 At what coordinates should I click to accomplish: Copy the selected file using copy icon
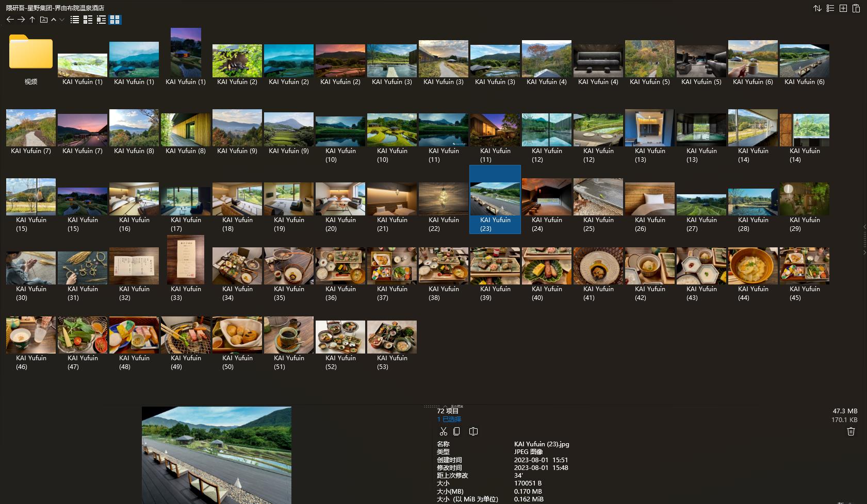[456, 431]
